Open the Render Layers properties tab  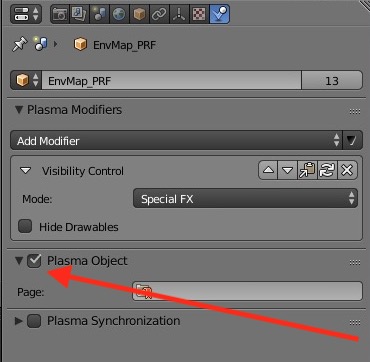(x=79, y=14)
